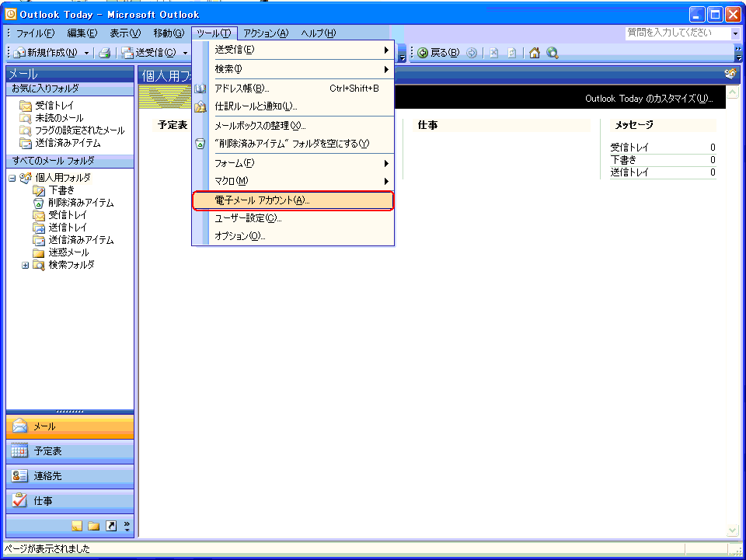Click the vertical scrollbar up arrow
Viewport: 746px width, 560px height.
pos(733,92)
